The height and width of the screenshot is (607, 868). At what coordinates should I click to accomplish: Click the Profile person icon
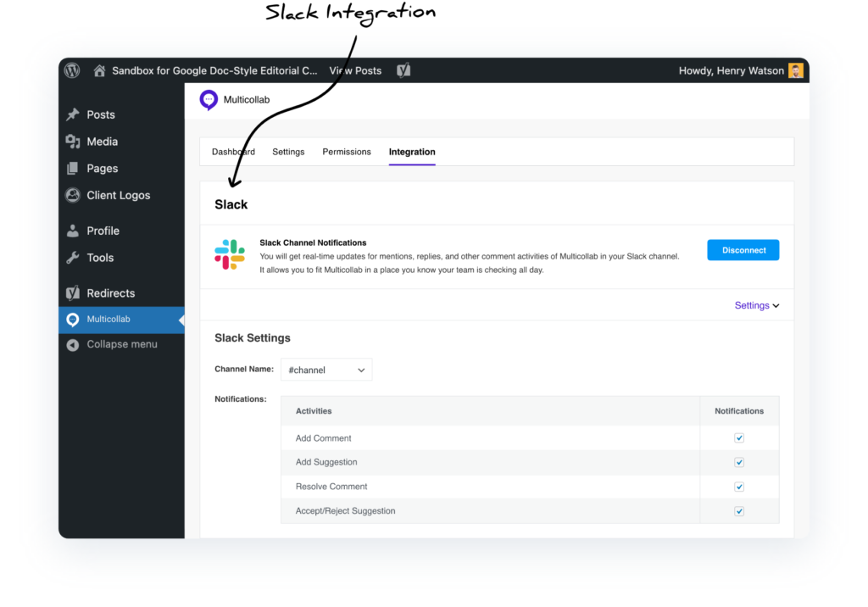(73, 231)
